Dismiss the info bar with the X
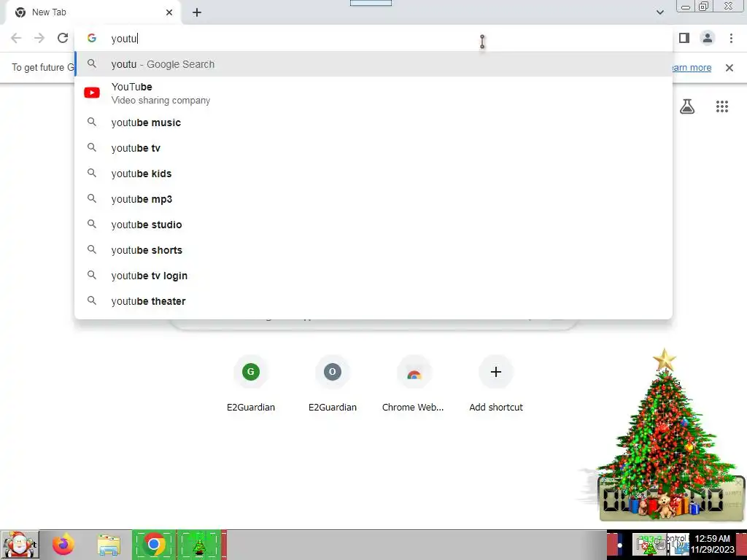This screenshot has height=560, width=747. click(729, 68)
